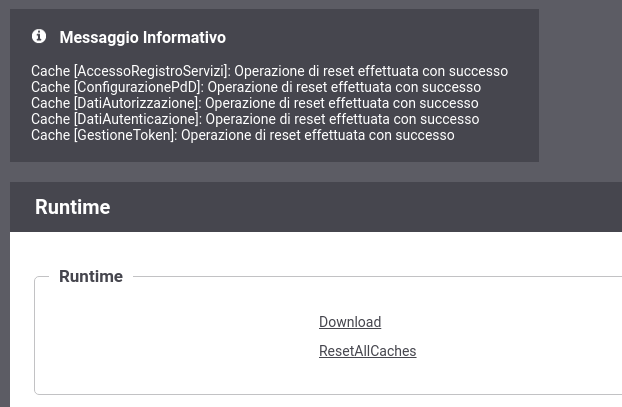Viewport: 622px width, 407px height.
Task: Click the info icon beside Messaggio Informativo
Action: (x=39, y=36)
